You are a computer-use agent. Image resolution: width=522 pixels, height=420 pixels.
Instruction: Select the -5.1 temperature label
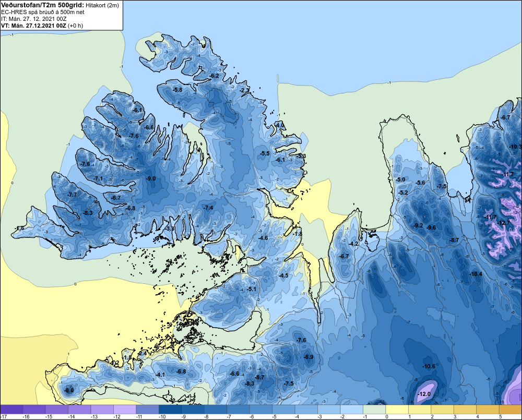tap(252, 289)
